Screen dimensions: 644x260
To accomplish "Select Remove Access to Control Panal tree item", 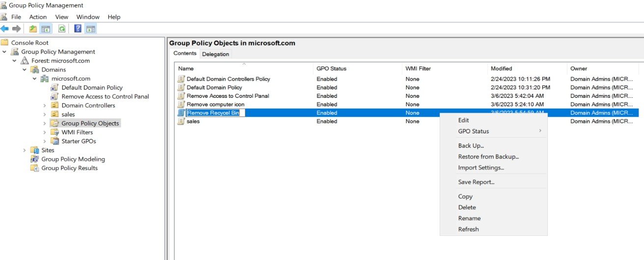I will (x=105, y=96).
